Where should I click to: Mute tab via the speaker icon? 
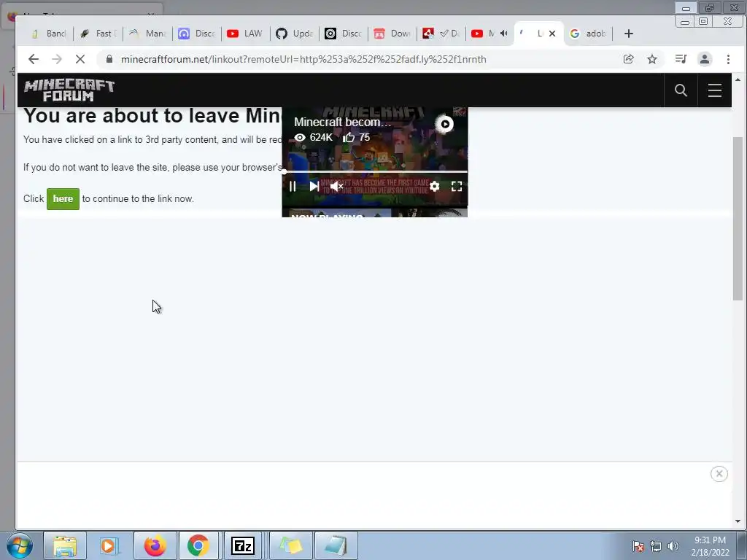[503, 34]
